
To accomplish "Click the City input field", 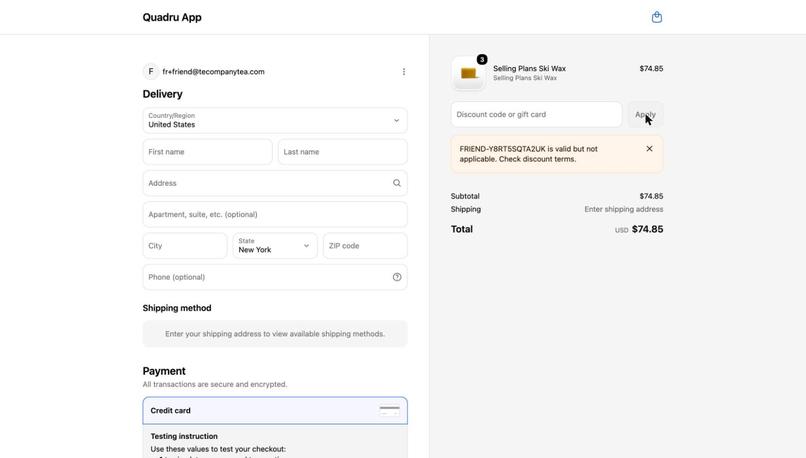I will tap(185, 246).
